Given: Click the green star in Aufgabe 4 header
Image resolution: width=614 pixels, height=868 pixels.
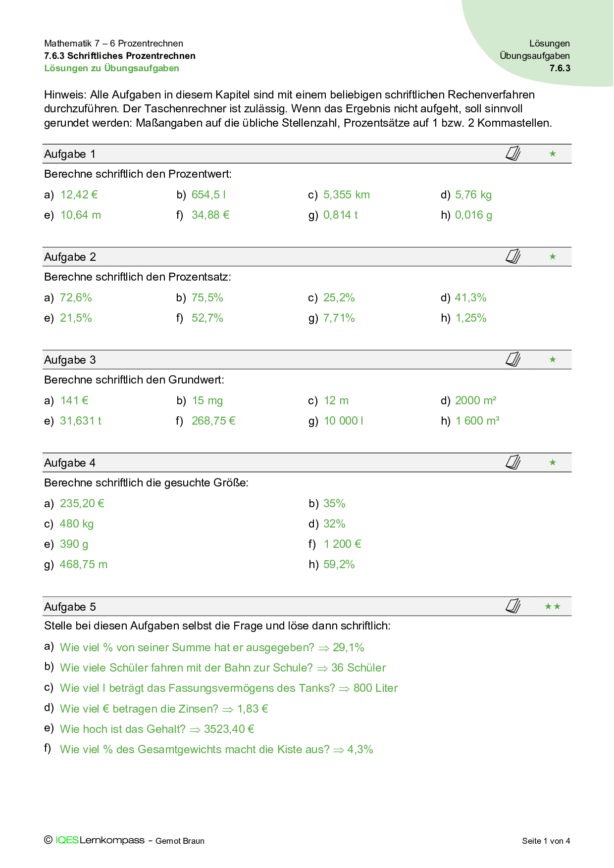Looking at the screenshot, I should click(x=553, y=463).
